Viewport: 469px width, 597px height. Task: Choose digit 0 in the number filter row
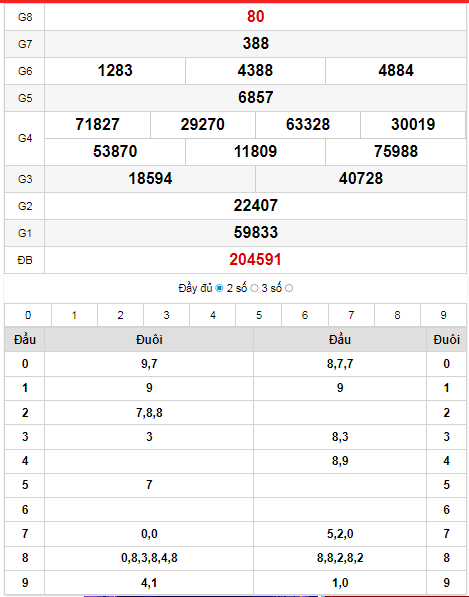(x=28, y=315)
